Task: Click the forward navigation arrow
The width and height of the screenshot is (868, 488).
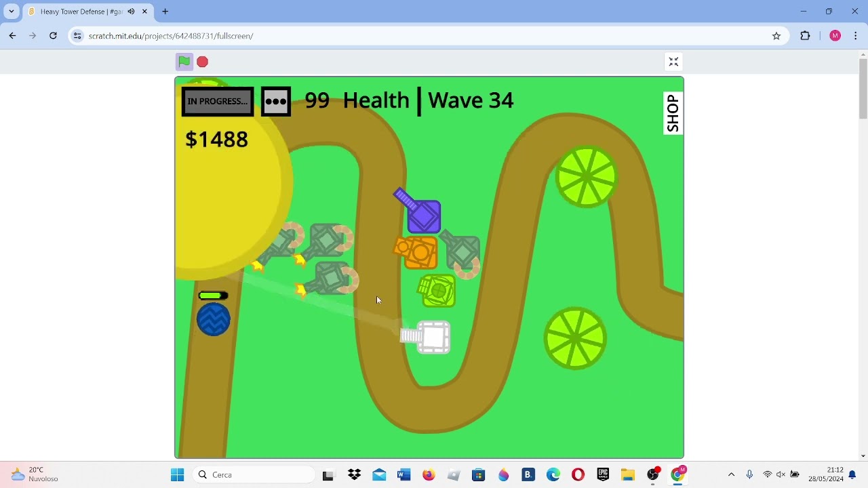Action: [x=33, y=36]
